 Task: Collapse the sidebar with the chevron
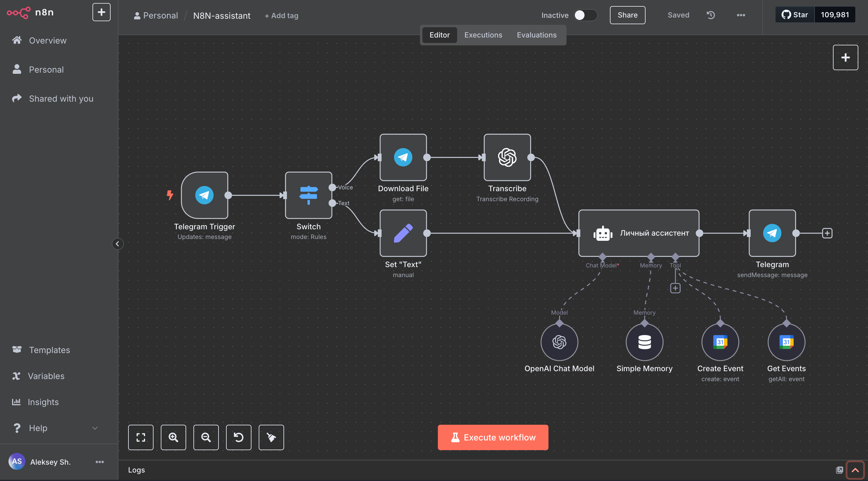118,244
